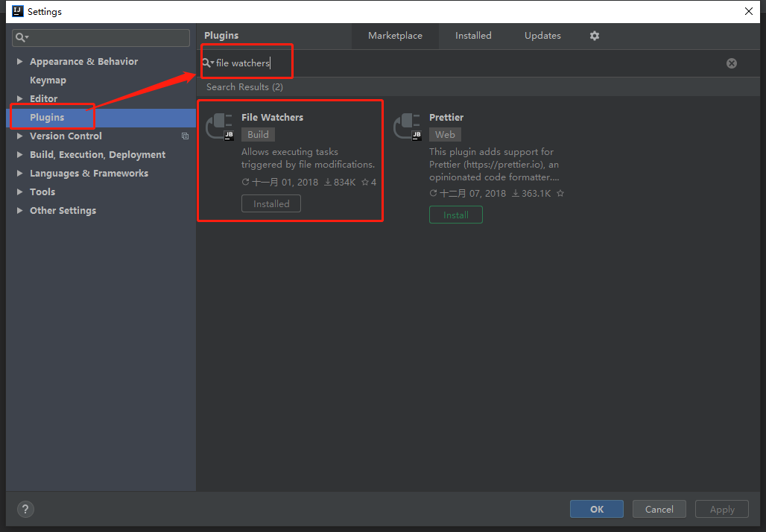Expand Build, Execution, Deployment node
Screen dimensions: 766x532
(x=19, y=154)
